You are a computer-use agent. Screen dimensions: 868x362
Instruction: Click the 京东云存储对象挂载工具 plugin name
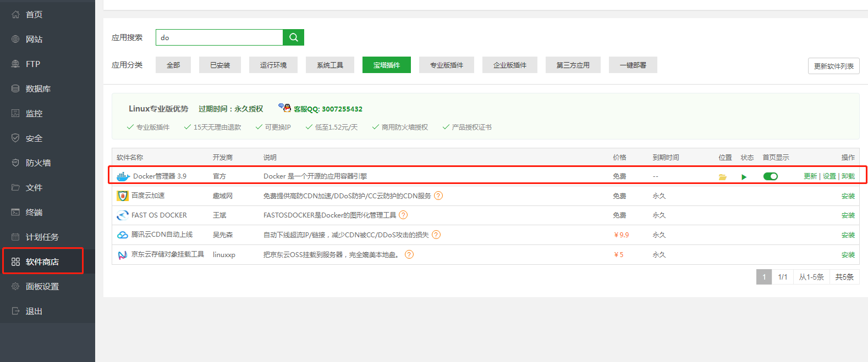168,254
